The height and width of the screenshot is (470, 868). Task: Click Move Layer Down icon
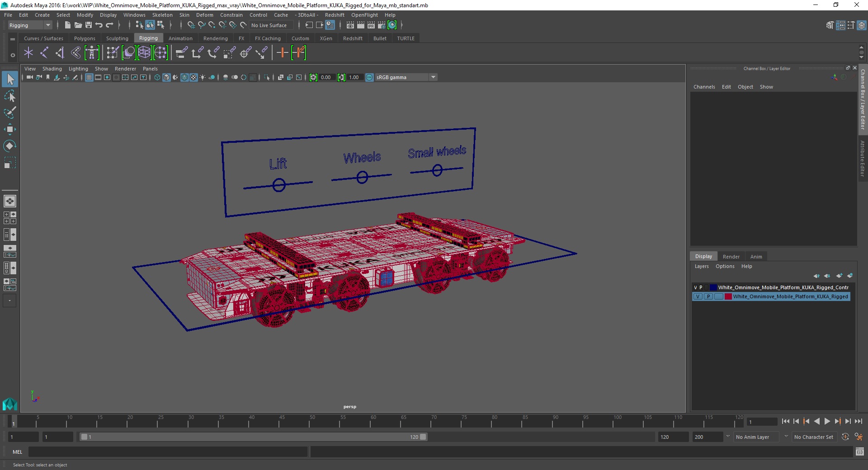(x=827, y=276)
